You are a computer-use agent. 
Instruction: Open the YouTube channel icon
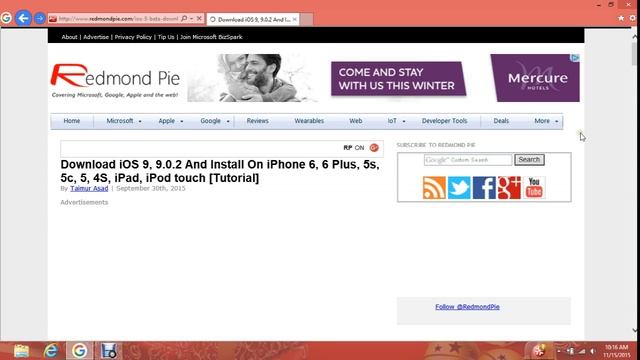pos(534,188)
